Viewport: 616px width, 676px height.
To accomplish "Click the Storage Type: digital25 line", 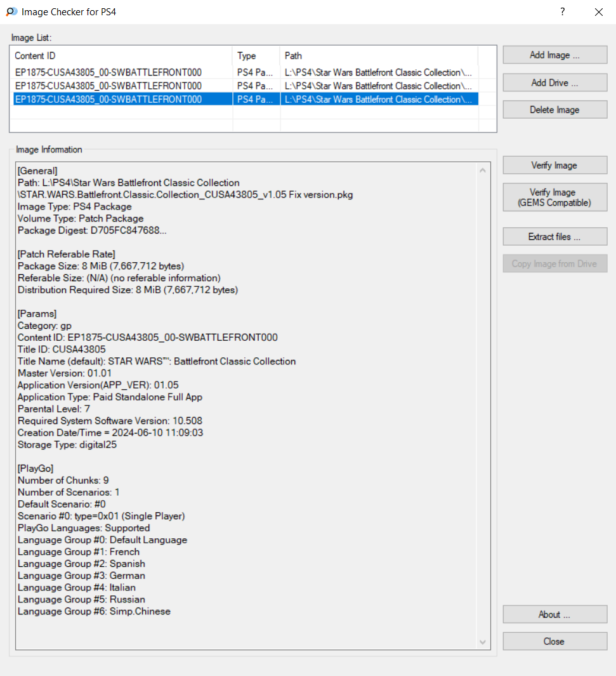I will click(x=67, y=444).
